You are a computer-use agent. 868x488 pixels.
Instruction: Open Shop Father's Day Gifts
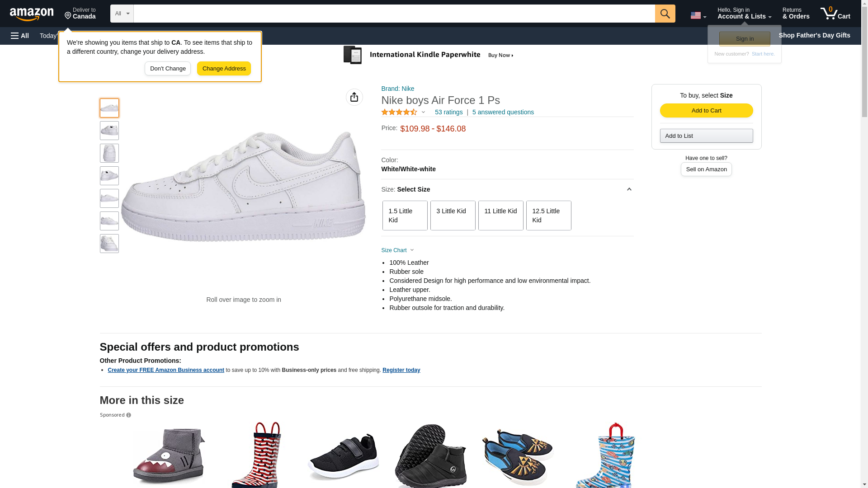coord(814,35)
